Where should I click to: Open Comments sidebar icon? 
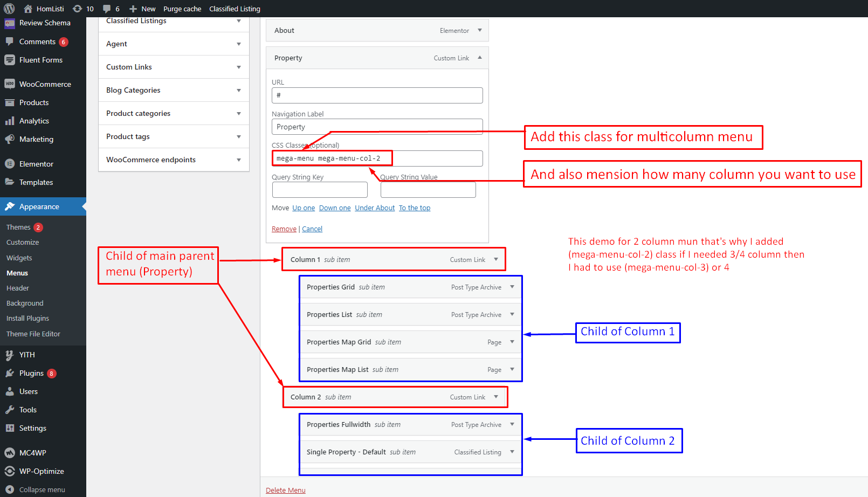pyautogui.click(x=10, y=42)
